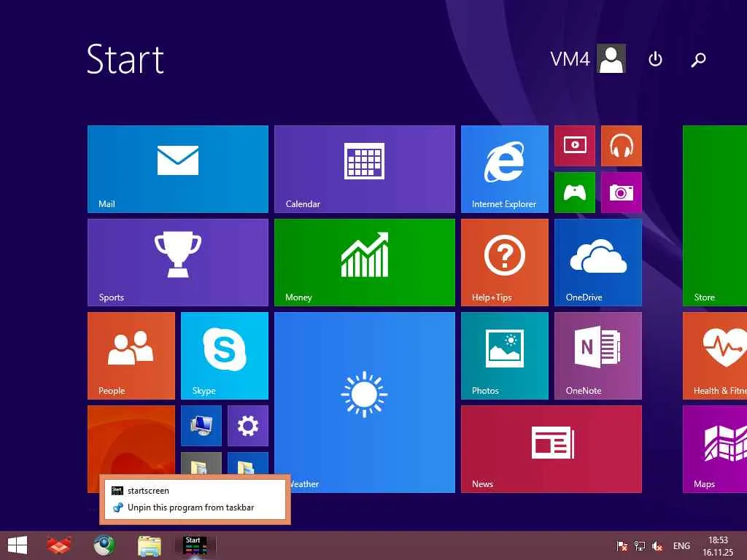
Task: Open the Xbox Games tile
Action: click(x=575, y=192)
